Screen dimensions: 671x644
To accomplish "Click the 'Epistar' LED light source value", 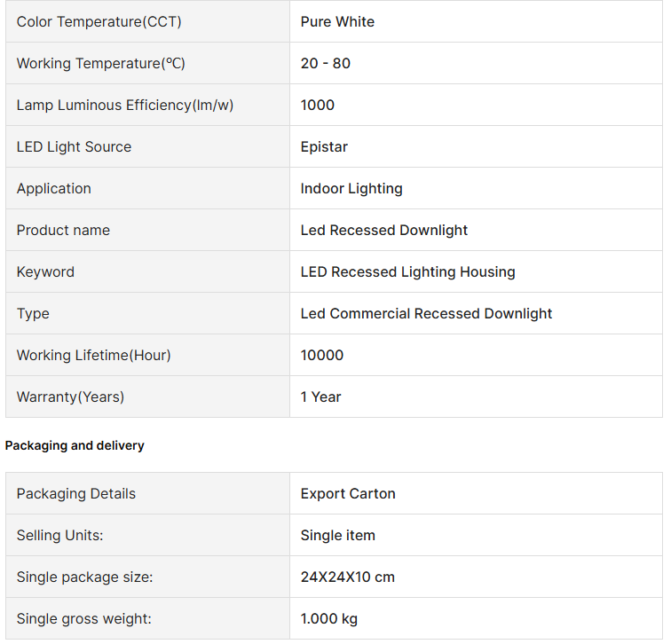I will (x=324, y=146).
